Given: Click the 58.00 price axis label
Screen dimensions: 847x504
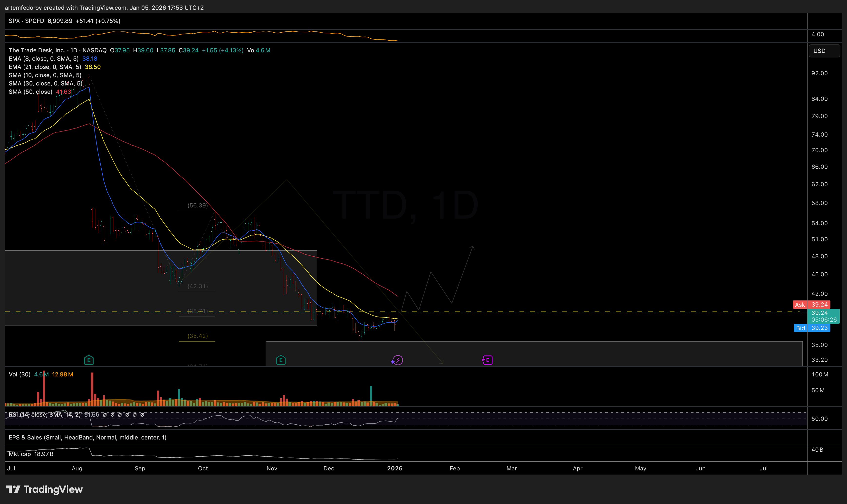Looking at the screenshot, I should click(x=819, y=203).
